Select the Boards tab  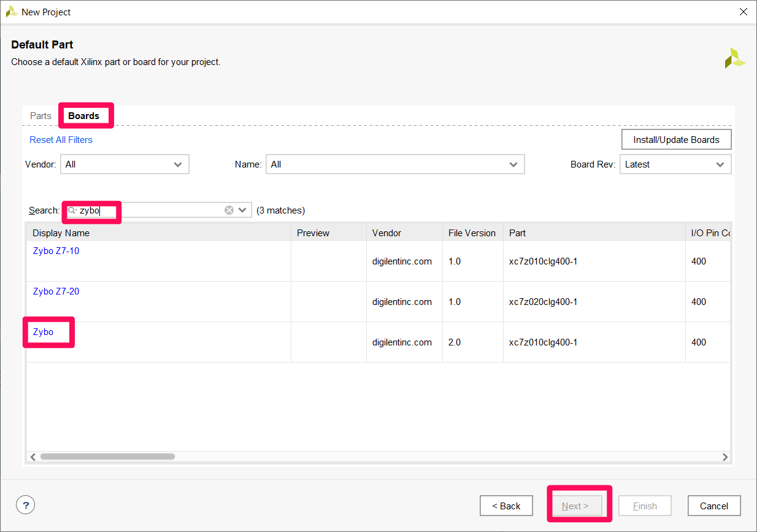[x=83, y=115]
